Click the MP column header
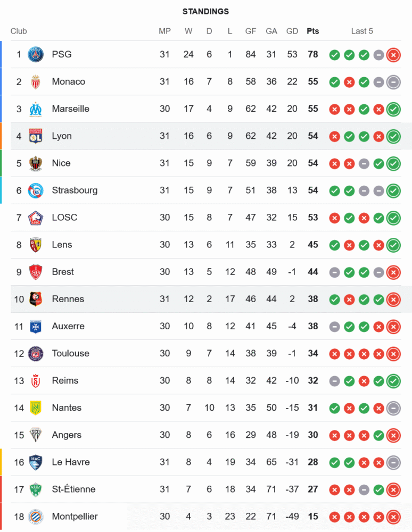Screen dimensions: 412x532 coord(164,31)
